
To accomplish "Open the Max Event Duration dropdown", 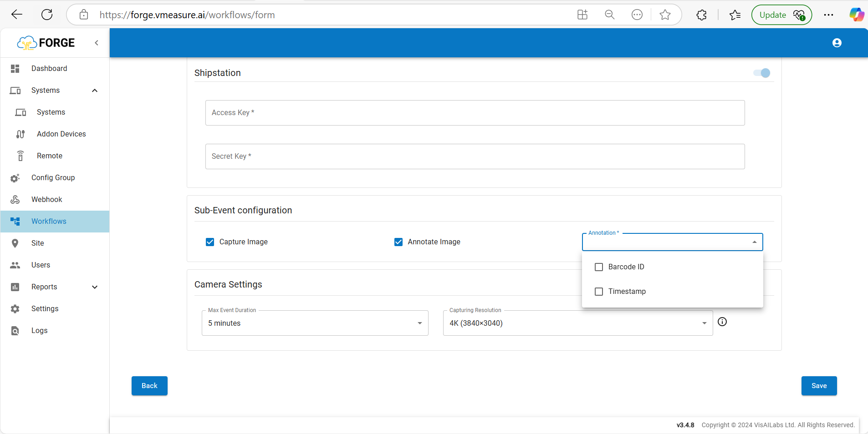I will (315, 323).
